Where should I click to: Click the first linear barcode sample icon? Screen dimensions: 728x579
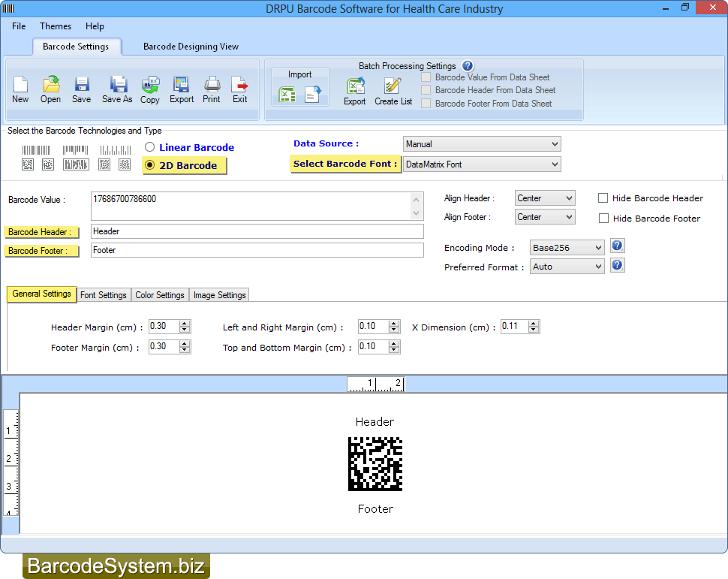pos(36,150)
